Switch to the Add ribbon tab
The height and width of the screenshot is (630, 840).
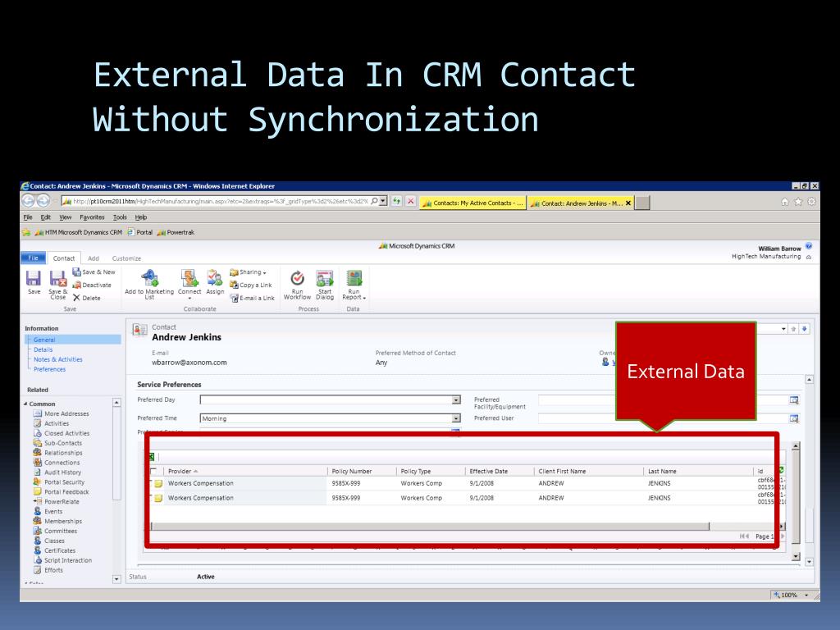click(94, 258)
